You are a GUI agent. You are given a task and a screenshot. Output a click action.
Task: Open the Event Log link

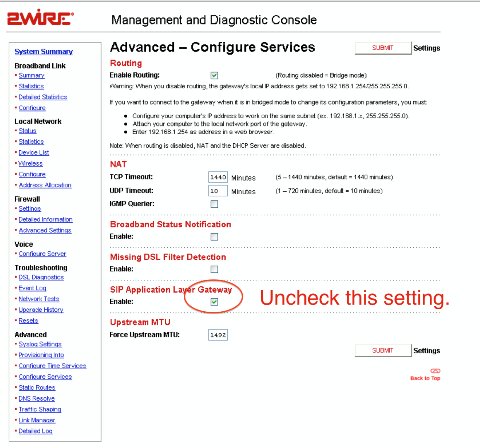point(32,288)
